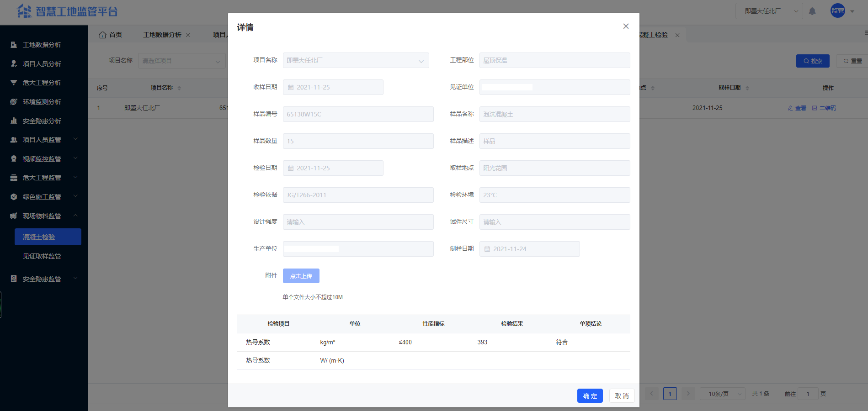The image size is (868, 411).
Task: Click the 项目人员分析 sidebar icon
Action: coord(14,64)
